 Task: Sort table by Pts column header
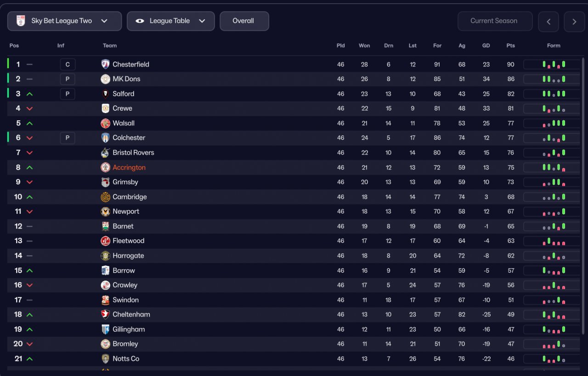point(510,46)
